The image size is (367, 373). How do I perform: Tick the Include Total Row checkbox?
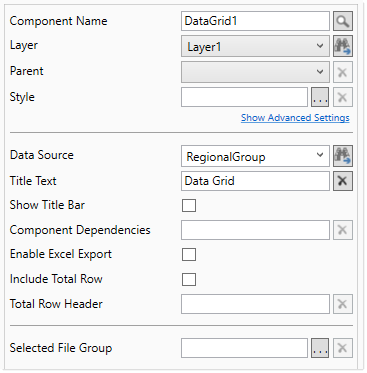(189, 279)
